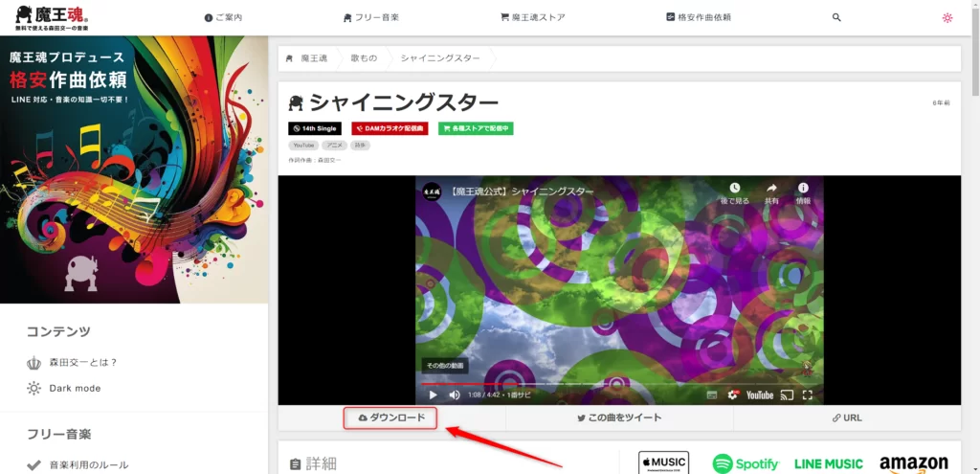980x474 pixels.
Task: Toggle Dark mode in sidebar
Action: [75, 388]
